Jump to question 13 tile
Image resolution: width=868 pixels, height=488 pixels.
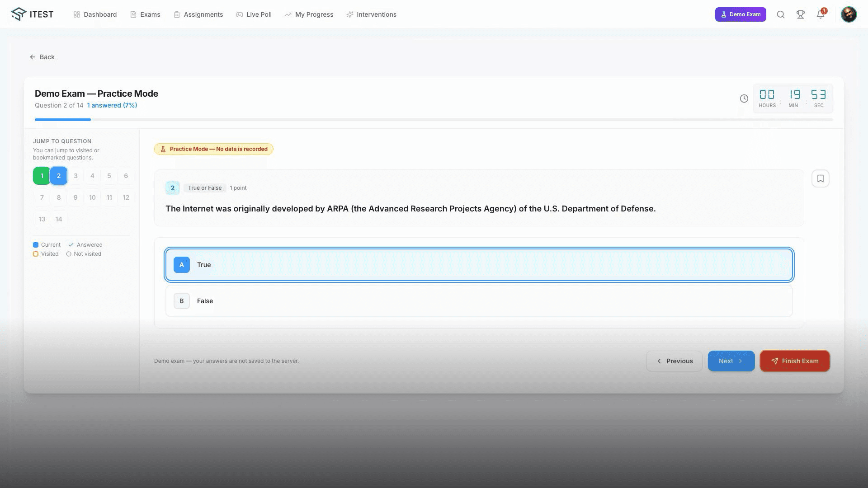pyautogui.click(x=42, y=219)
